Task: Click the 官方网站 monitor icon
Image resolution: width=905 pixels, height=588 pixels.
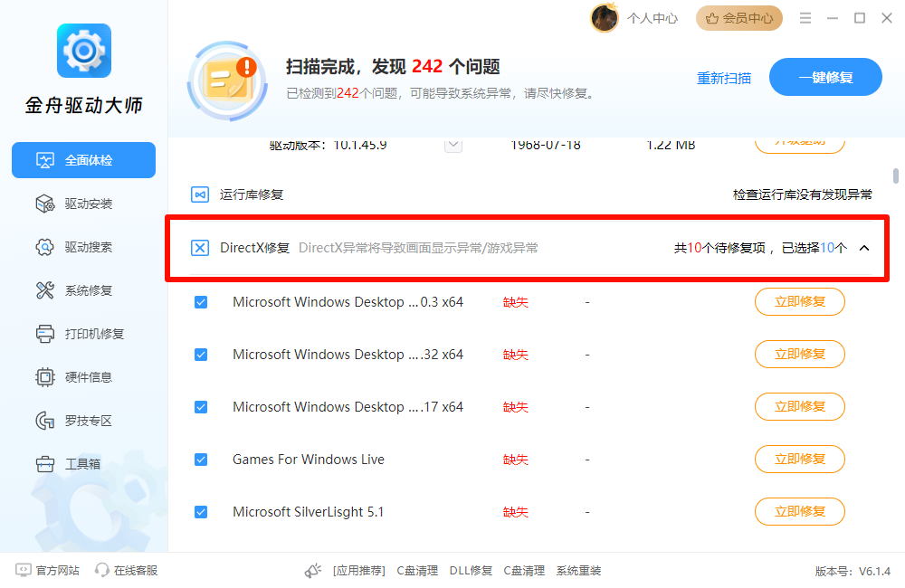Action: [x=24, y=570]
